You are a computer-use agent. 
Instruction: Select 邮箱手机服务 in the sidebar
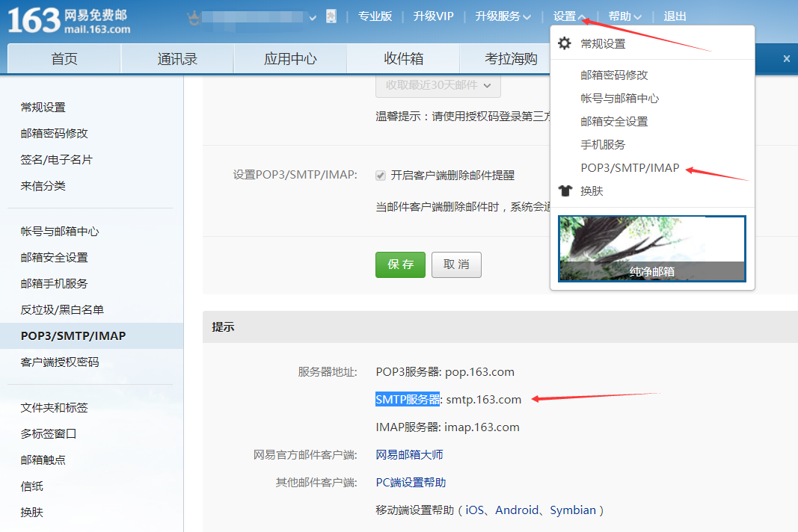point(55,283)
